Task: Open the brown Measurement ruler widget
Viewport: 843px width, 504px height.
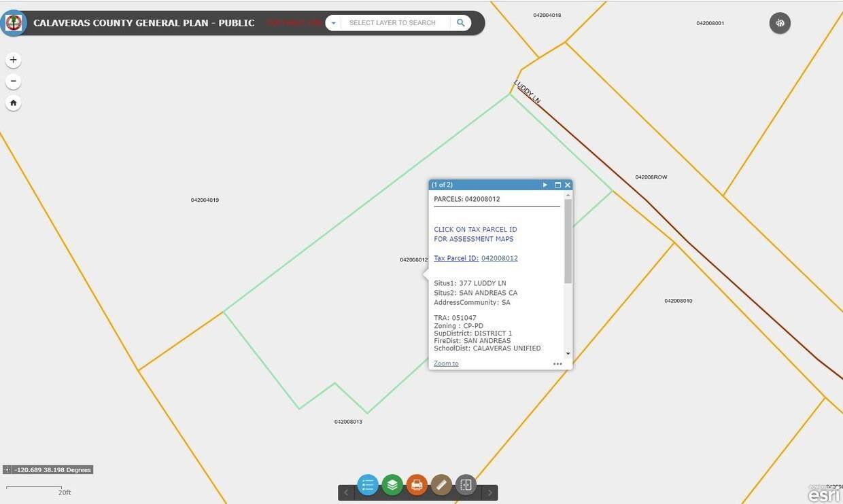Action: [x=441, y=485]
